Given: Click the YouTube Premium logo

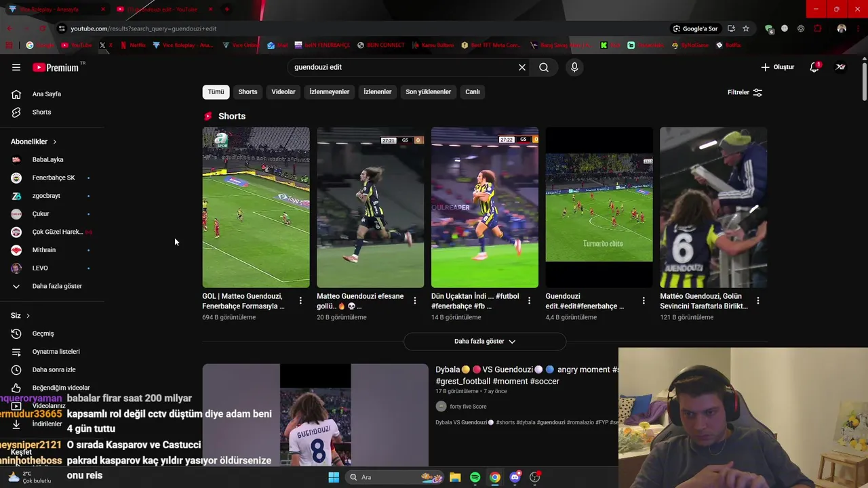Looking at the screenshot, I should (56, 67).
